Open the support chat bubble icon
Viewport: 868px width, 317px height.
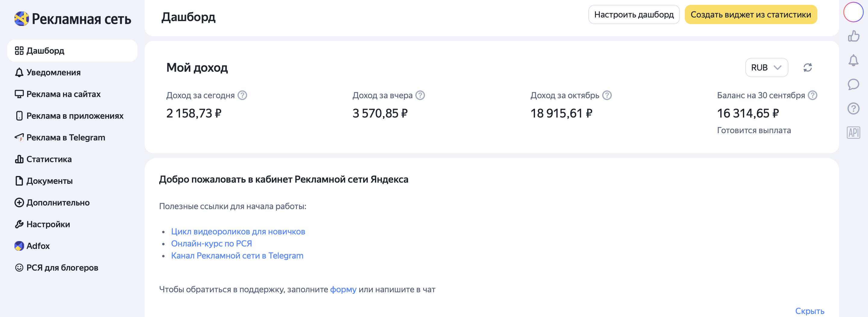point(853,84)
